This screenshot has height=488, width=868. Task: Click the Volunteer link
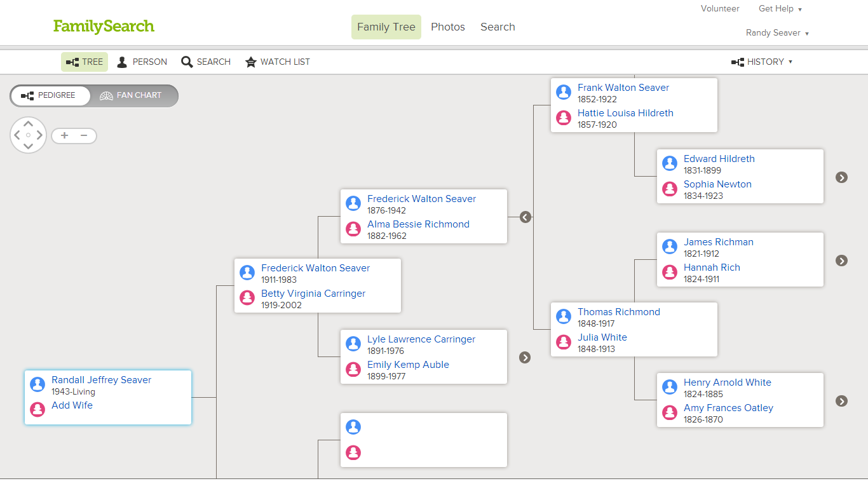(x=720, y=9)
